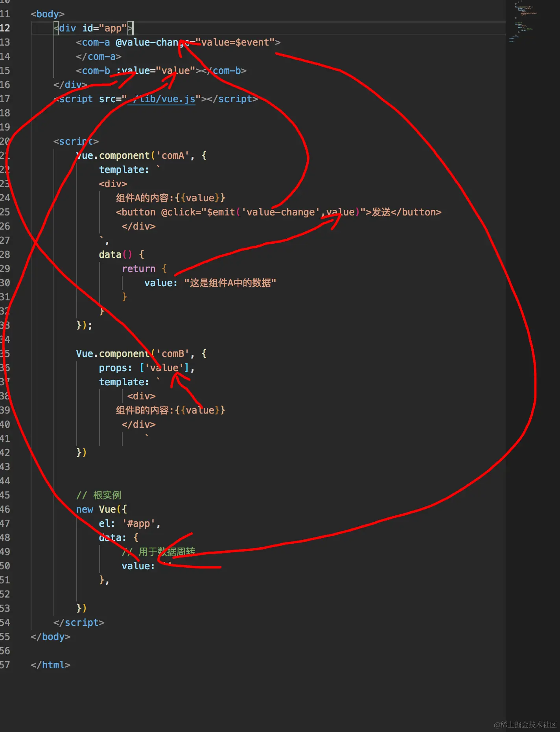The width and height of the screenshot is (560, 732).
Task: Click the string "这是组件A中的数据"
Action: point(230,283)
